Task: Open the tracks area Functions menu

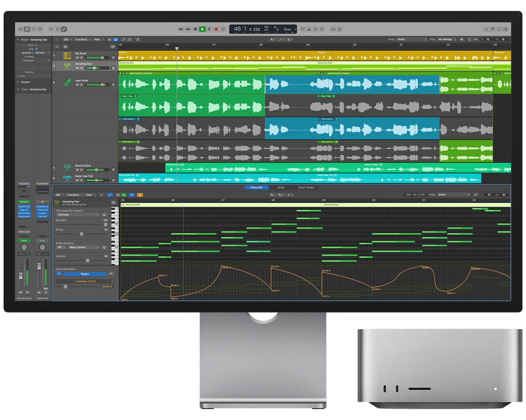Action: tap(82, 39)
